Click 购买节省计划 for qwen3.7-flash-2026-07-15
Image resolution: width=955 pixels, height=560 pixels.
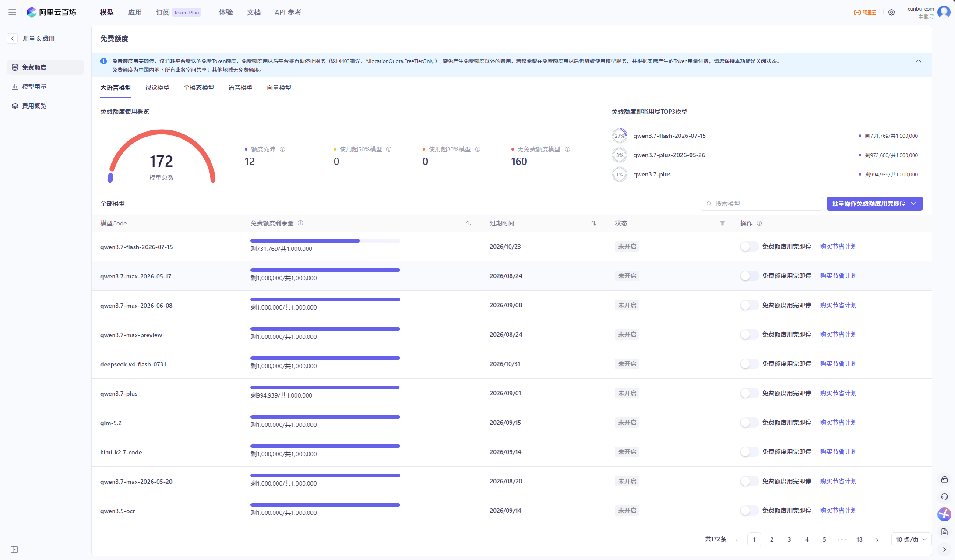click(x=838, y=247)
